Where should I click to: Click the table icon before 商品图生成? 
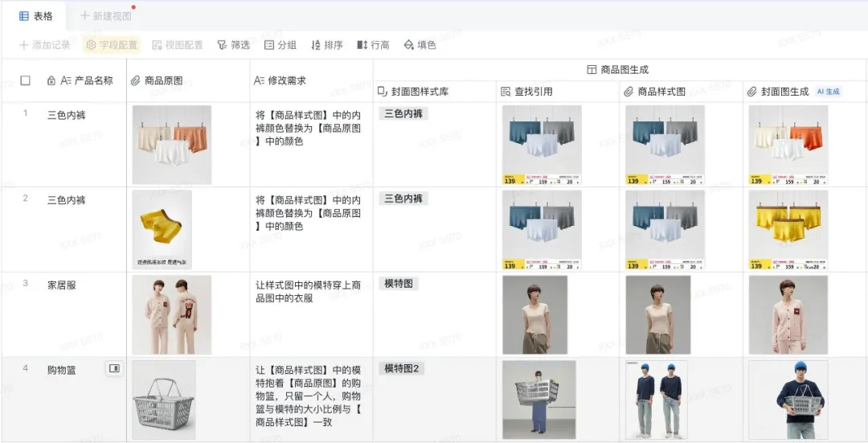(x=592, y=70)
